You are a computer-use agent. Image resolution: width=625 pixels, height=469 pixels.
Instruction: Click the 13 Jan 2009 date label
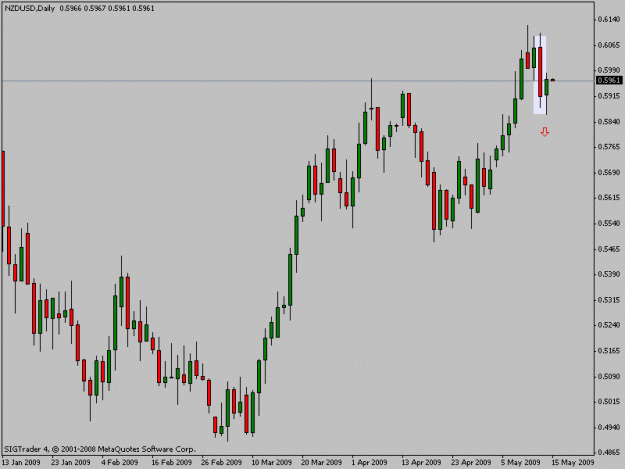pos(21,463)
